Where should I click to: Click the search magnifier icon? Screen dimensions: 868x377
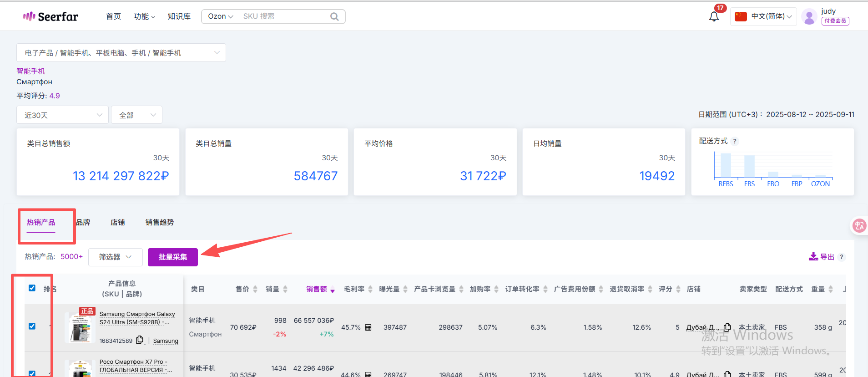click(x=334, y=17)
